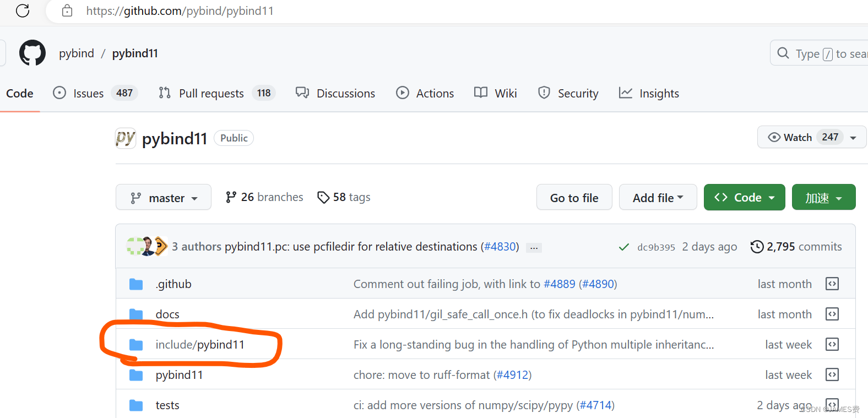This screenshot has height=418, width=868.
Task: Open the Pull requests tab
Action: coord(216,93)
